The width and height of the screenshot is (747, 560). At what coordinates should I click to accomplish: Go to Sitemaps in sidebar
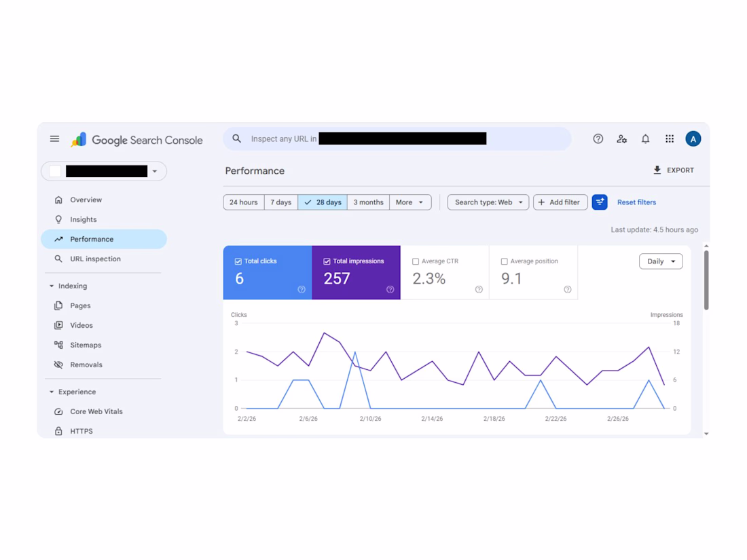(x=86, y=345)
